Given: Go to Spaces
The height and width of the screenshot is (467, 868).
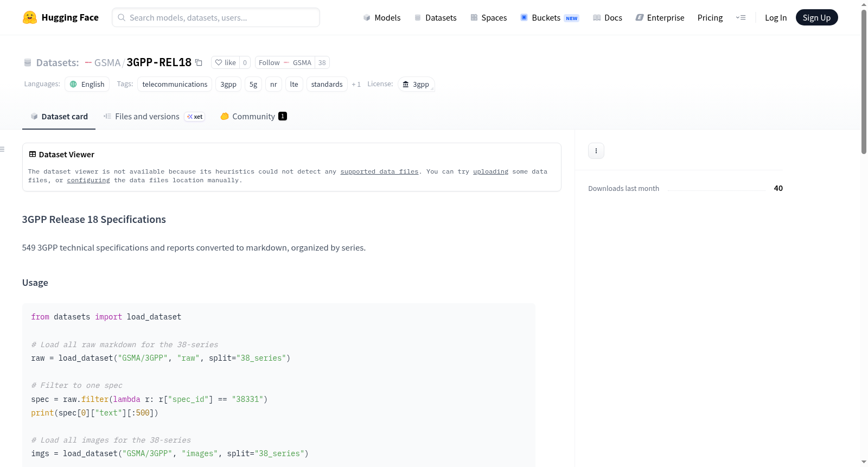Looking at the screenshot, I should [x=488, y=17].
